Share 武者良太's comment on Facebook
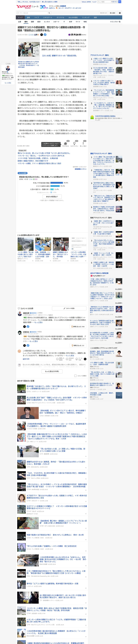Image resolution: width=138 pixels, height=644 pixels. (28, 346)
